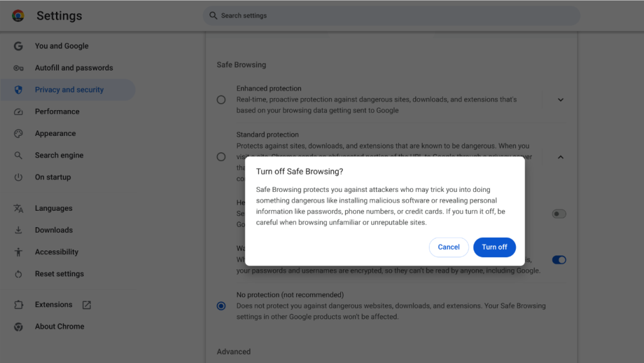Expand the Enhanced protection section
Viewport: 644px width, 363px height.
point(559,99)
